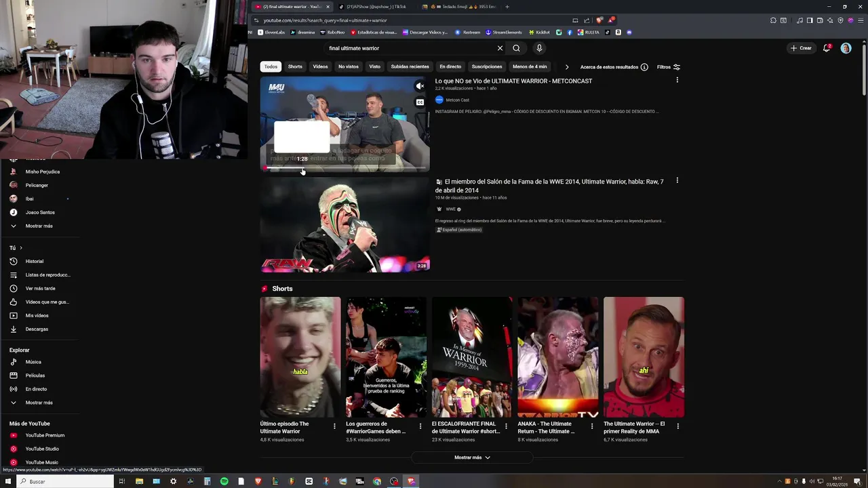The image size is (868, 488).
Task: Show more Shorts with Mostrar más
Action: [x=472, y=457]
